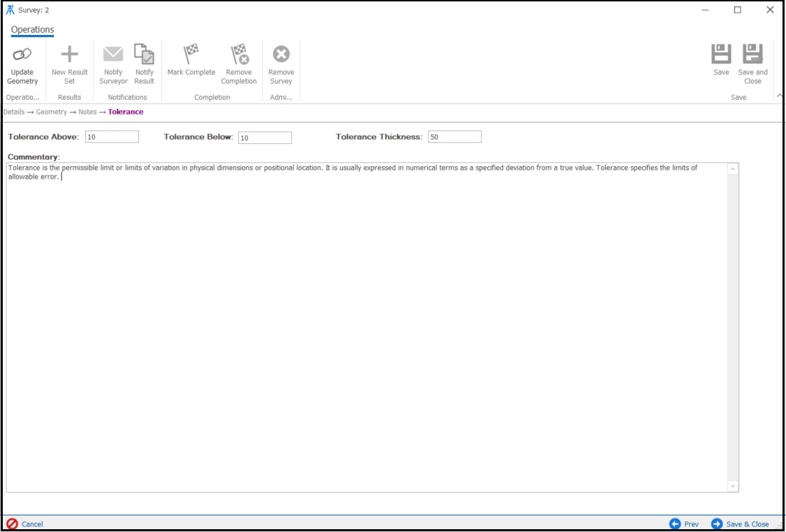786x532 pixels.
Task: Click the Notify Result document icon
Action: (x=144, y=54)
